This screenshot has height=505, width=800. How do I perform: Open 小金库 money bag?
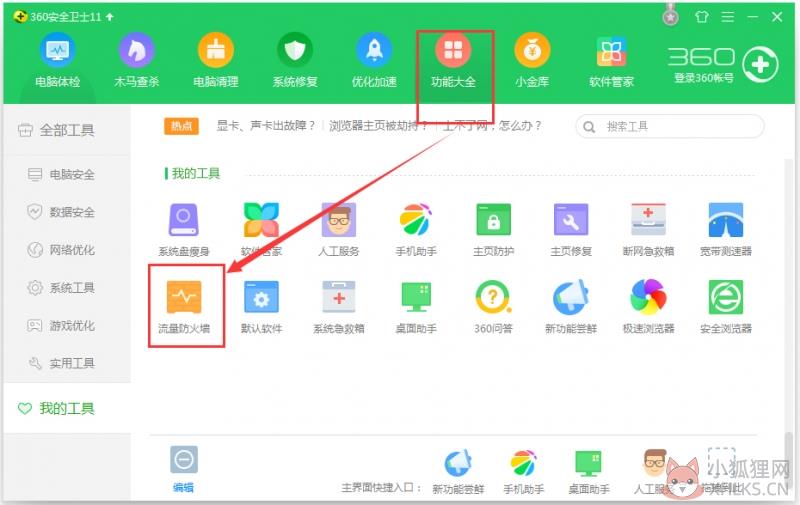click(532, 60)
